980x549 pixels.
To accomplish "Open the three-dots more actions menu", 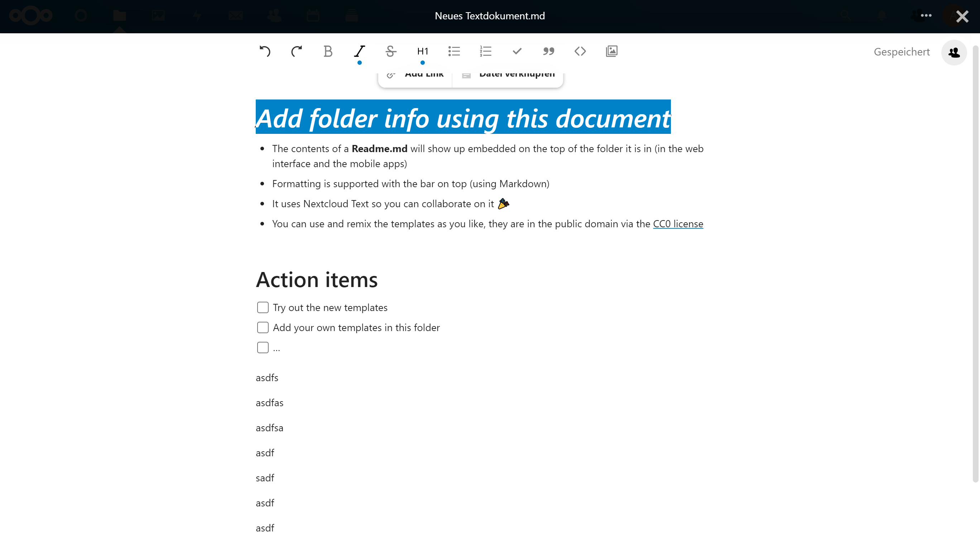I will pyautogui.click(x=926, y=16).
